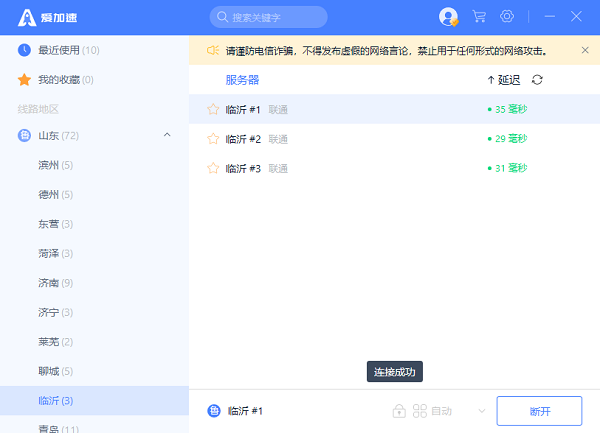Collapse the 山东 (72) region
600x433 pixels.
point(167,135)
